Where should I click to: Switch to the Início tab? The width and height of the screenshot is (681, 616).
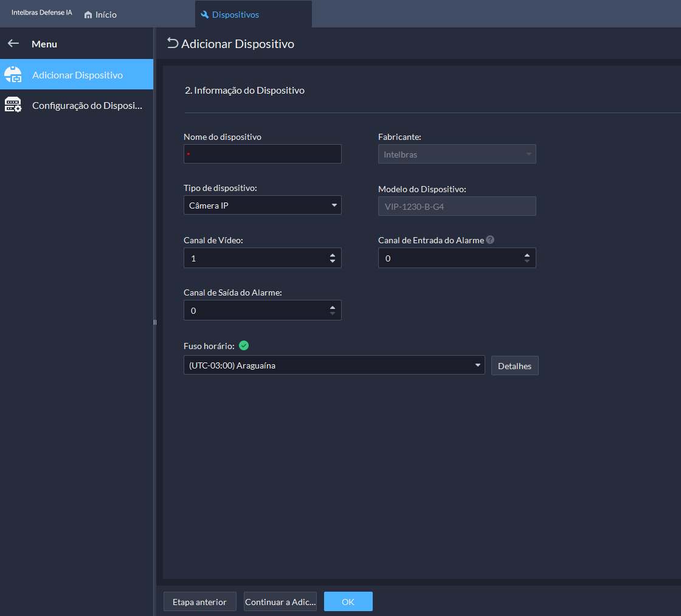click(100, 15)
